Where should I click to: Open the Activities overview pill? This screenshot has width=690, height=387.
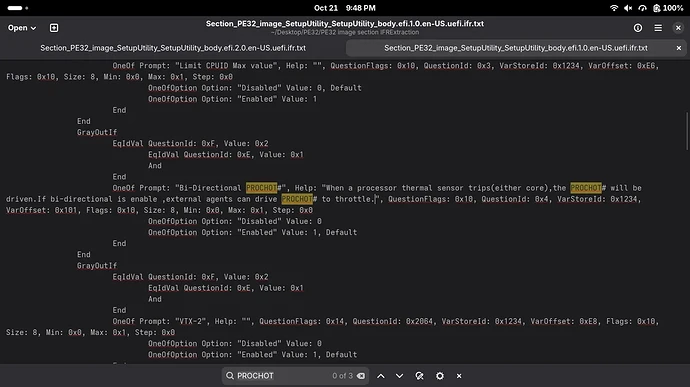pyautogui.click(x=18, y=8)
